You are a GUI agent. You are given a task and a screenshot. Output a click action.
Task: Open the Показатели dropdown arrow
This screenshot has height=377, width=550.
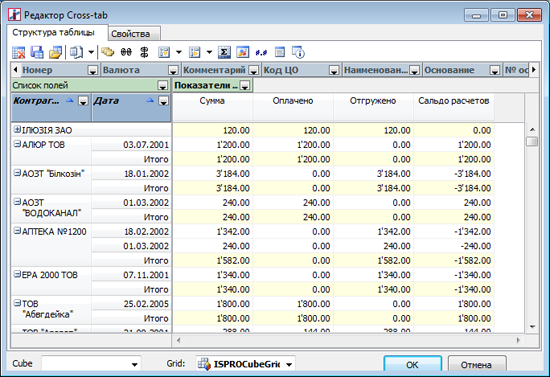tap(245, 85)
